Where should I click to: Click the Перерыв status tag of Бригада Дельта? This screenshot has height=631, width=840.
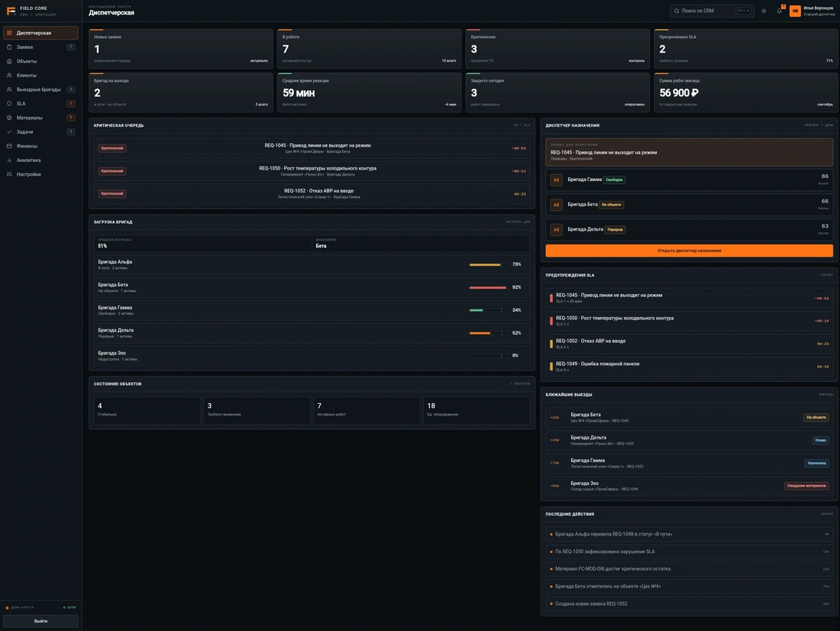(615, 229)
